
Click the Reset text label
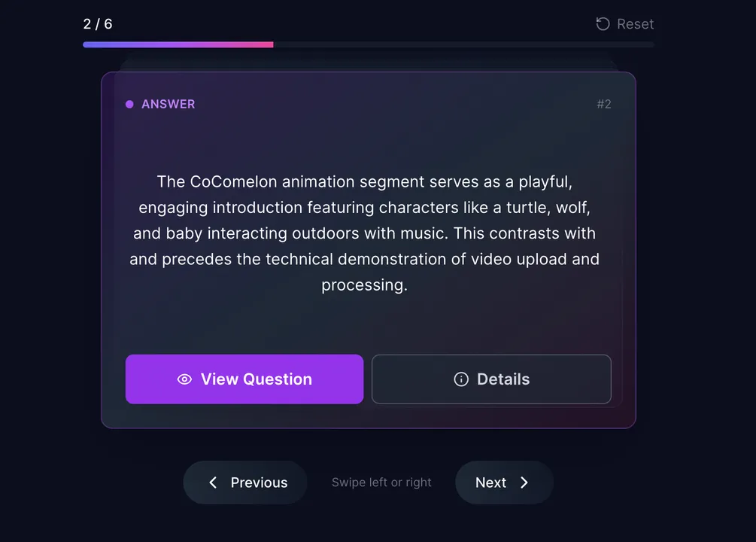pos(635,24)
